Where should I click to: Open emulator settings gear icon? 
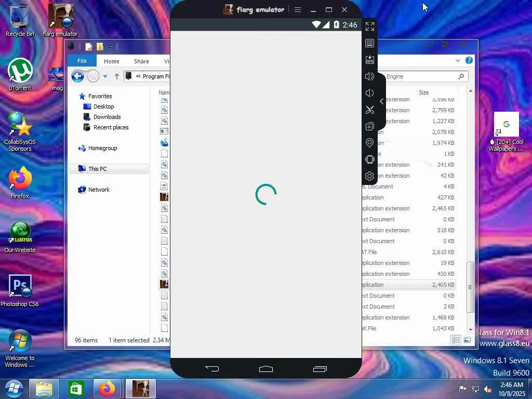tap(370, 176)
